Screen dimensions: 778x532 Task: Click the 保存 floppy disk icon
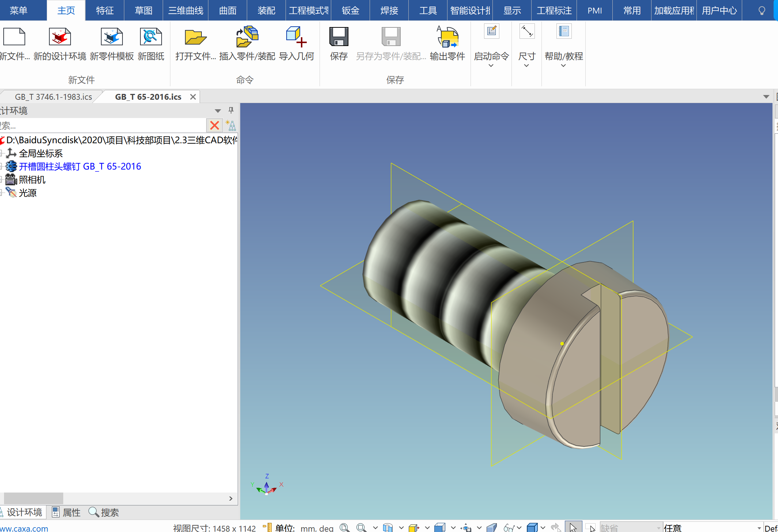click(x=339, y=37)
